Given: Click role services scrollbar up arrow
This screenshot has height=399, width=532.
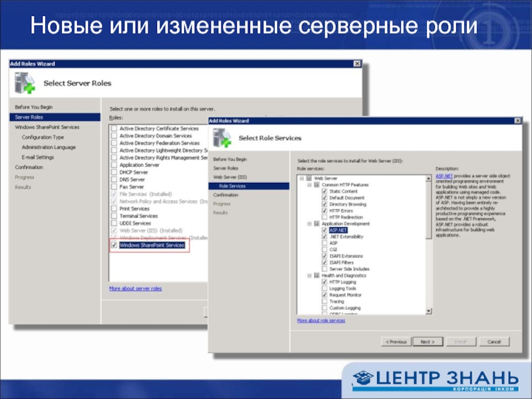Looking at the screenshot, I should click(x=428, y=178).
